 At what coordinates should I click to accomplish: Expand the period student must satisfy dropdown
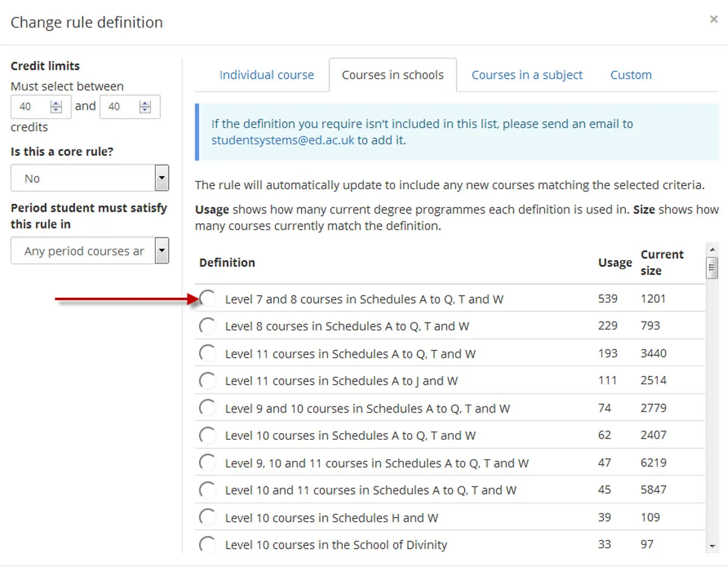(x=89, y=251)
